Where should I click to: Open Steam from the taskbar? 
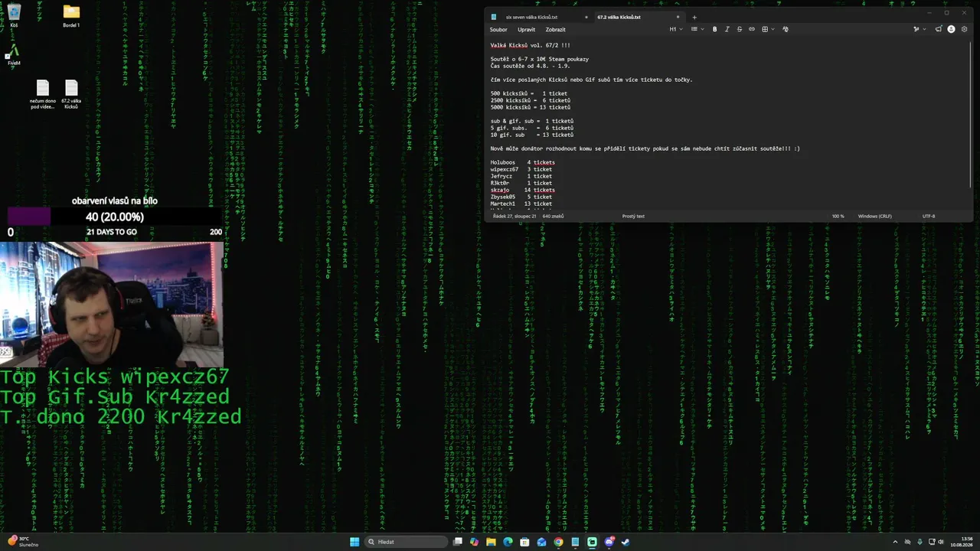tap(626, 542)
